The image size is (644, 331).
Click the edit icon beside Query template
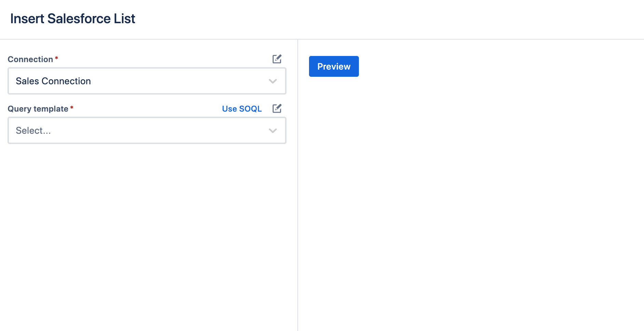[277, 109]
